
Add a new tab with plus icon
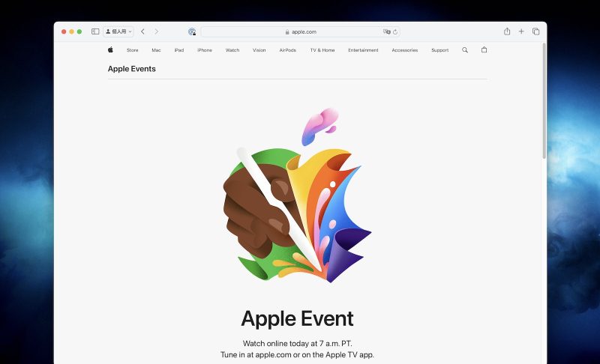[521, 31]
